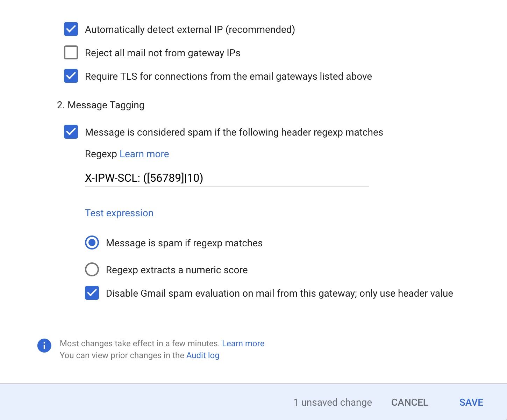This screenshot has height=420, width=507.
Task: Click the 'Regexp extracts a numeric score' label text
Action: point(177,270)
